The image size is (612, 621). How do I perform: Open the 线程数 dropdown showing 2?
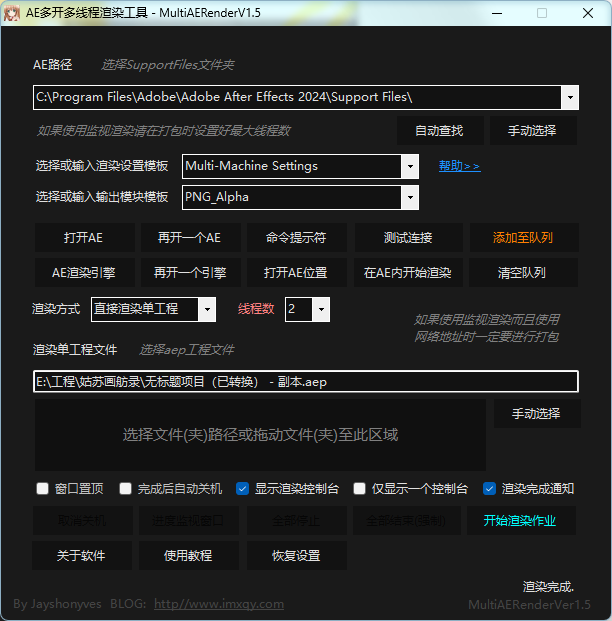(321, 309)
